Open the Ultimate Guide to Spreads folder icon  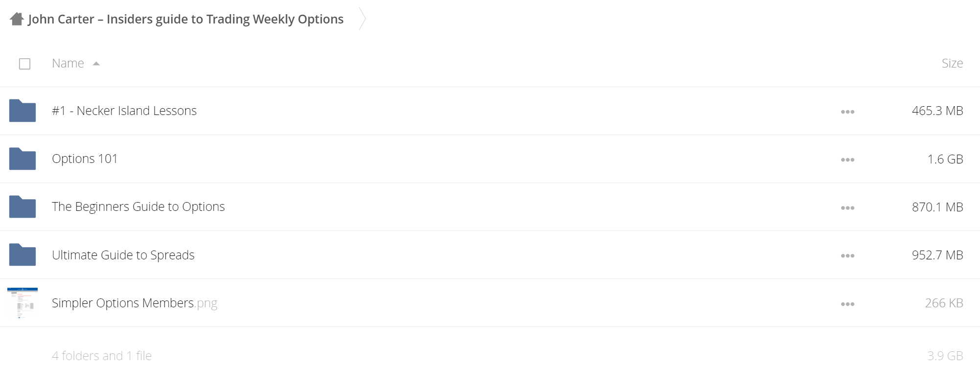coord(22,254)
